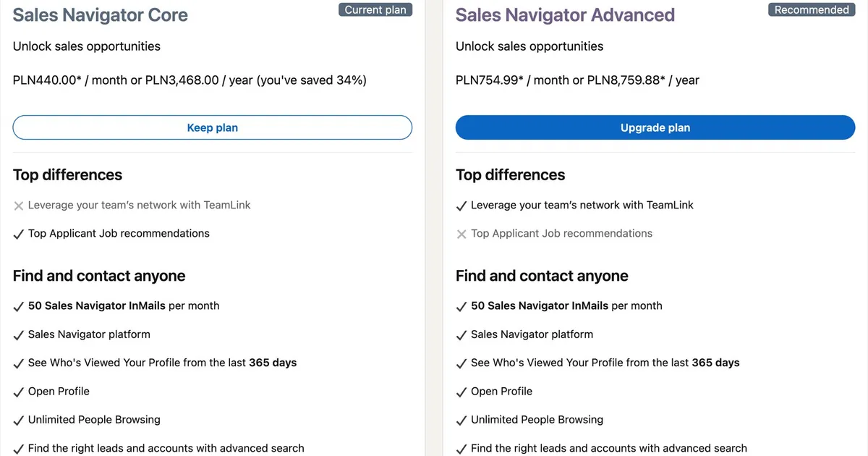Screen dimensions: 868x456
Task: Click the X icon beside TeamLink in Core plan
Action: tap(19, 206)
